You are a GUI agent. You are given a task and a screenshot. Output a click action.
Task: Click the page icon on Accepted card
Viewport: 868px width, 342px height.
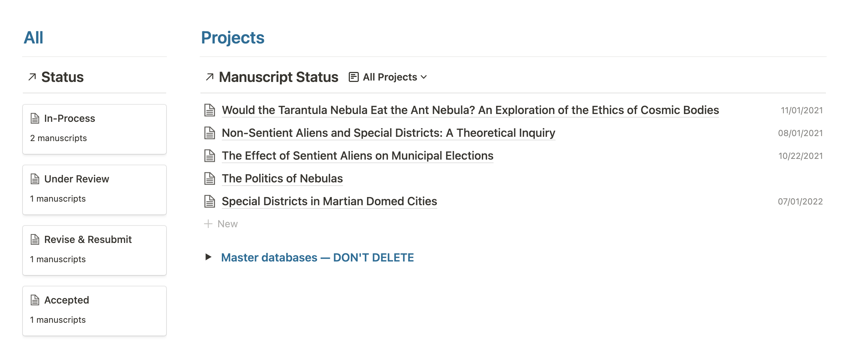[35, 300]
